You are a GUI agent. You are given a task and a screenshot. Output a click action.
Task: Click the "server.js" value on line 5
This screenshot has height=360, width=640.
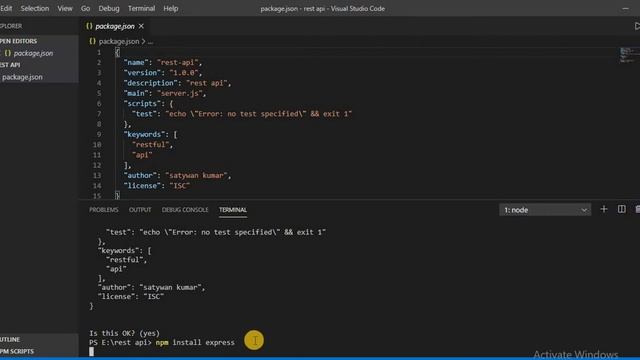coord(180,93)
